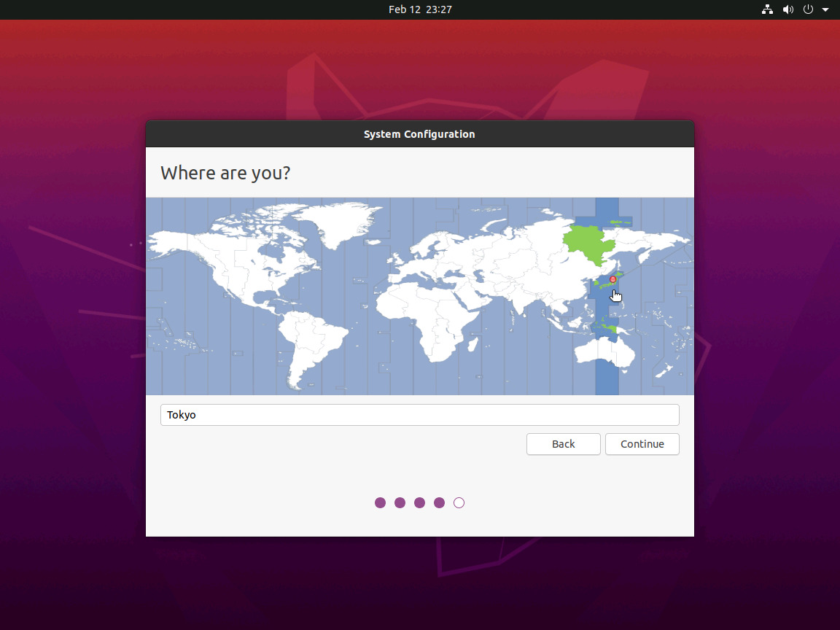Open the network status icon in top bar
Viewport: 840px width, 630px height.
pos(767,9)
